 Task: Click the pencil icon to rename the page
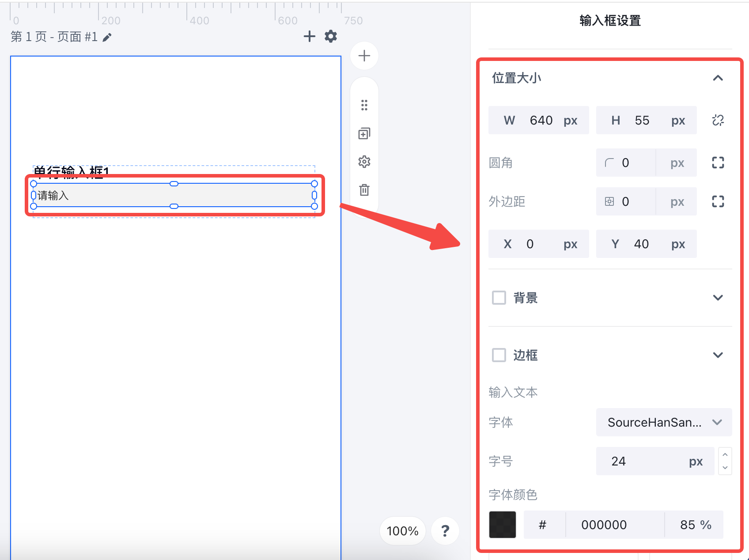(107, 38)
